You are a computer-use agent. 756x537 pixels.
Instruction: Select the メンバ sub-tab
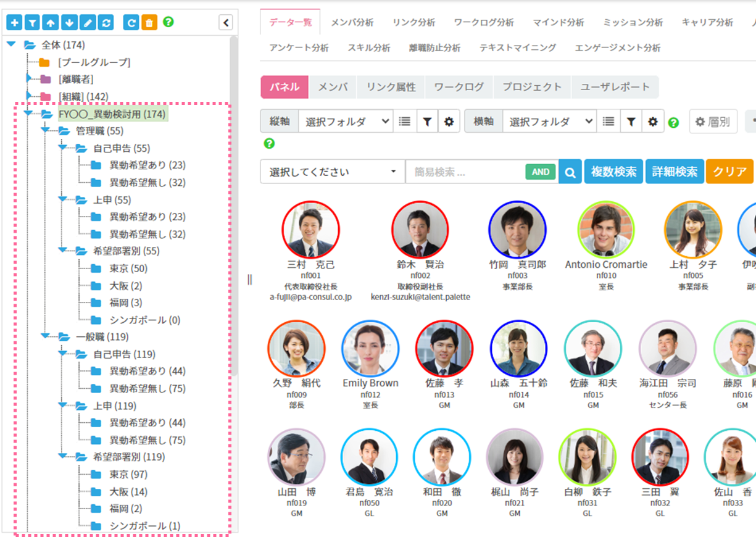(x=333, y=87)
